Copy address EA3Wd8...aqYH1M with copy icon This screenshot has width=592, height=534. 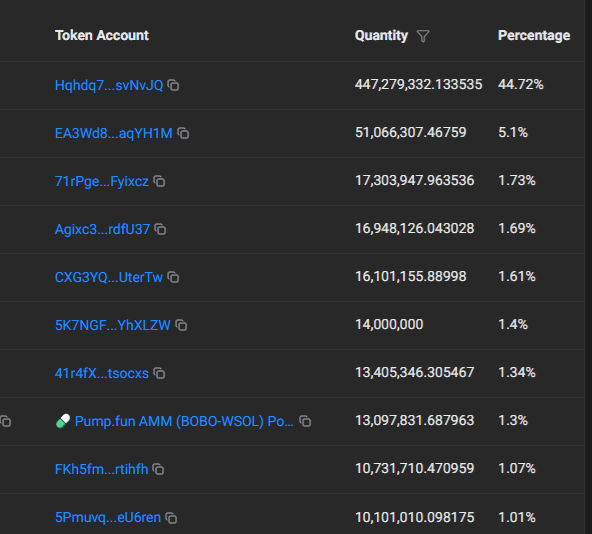pyautogui.click(x=183, y=133)
